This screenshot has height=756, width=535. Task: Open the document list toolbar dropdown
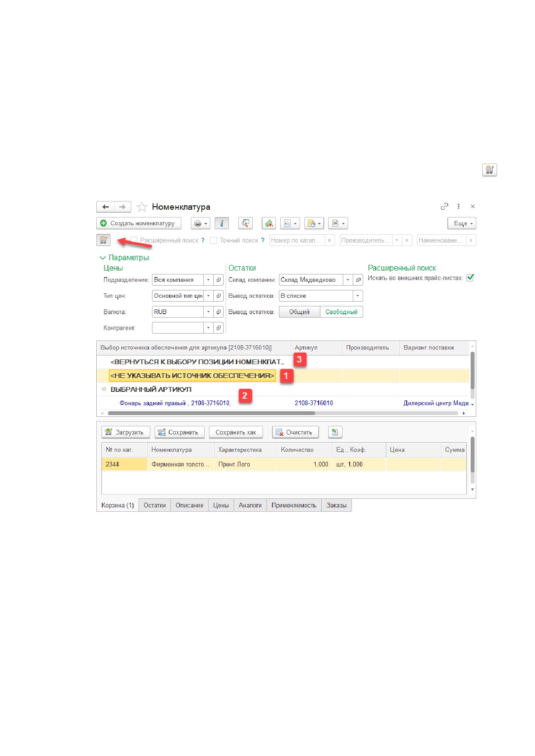(290, 223)
